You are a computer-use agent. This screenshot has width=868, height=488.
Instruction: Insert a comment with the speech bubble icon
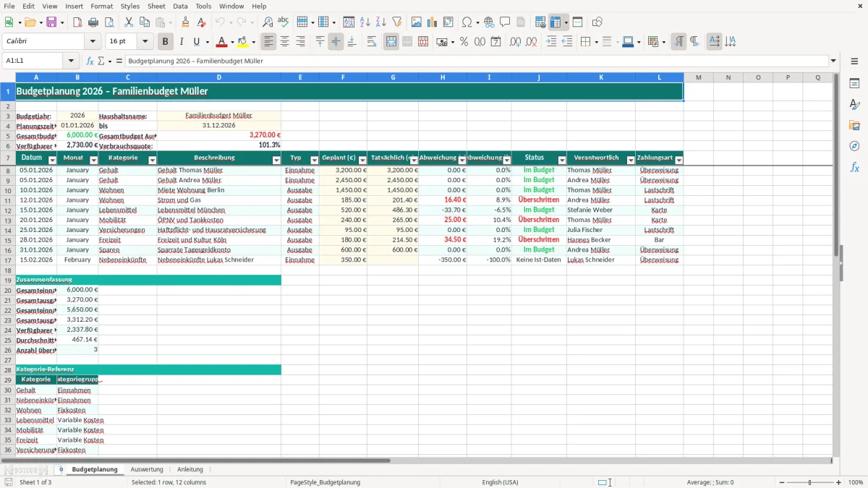(x=505, y=22)
